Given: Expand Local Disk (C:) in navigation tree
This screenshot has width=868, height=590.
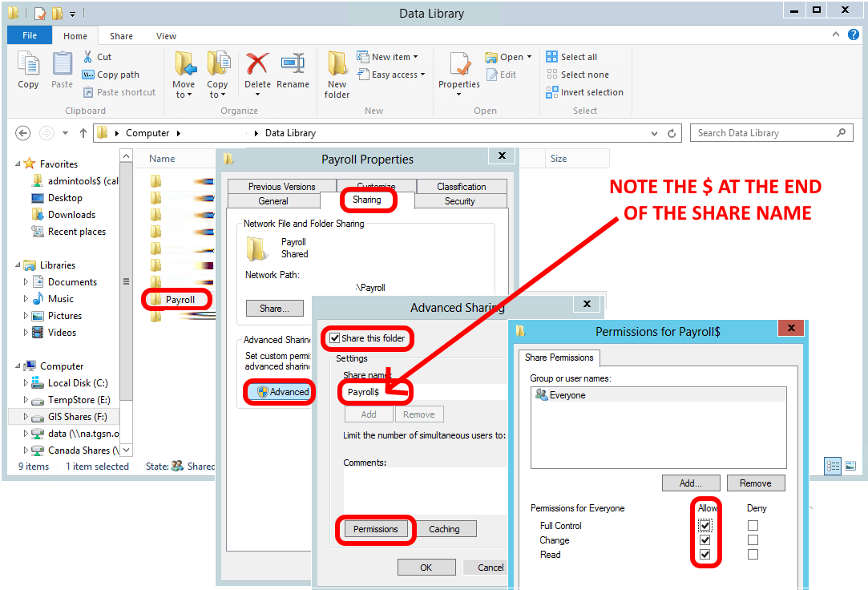Looking at the screenshot, I should [x=26, y=383].
